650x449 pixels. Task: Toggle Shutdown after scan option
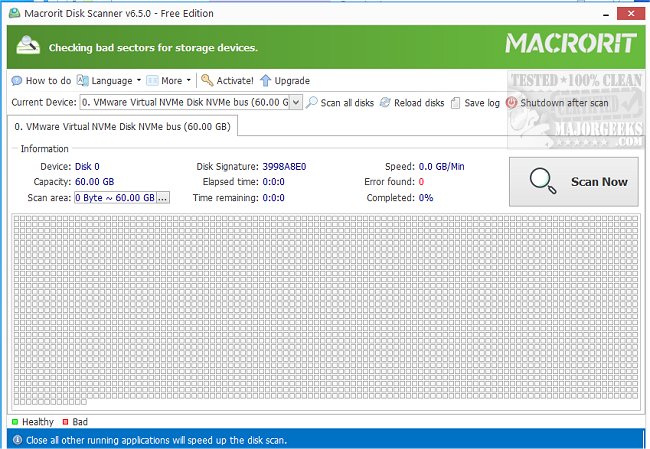[x=512, y=102]
